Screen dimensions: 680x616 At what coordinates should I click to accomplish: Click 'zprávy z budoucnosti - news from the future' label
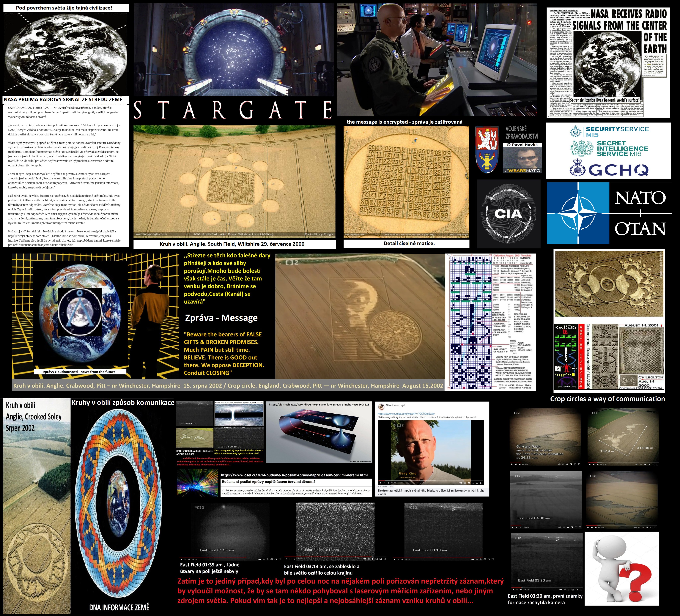tap(80, 372)
